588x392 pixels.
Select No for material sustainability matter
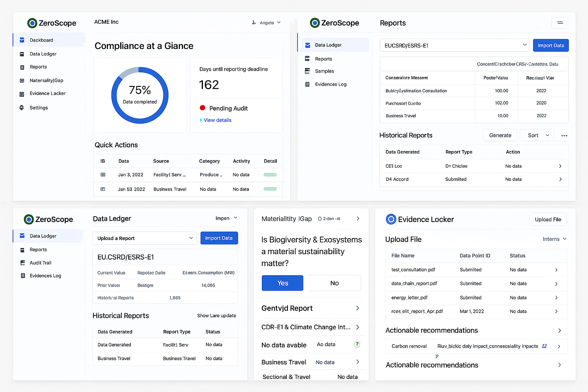point(334,283)
